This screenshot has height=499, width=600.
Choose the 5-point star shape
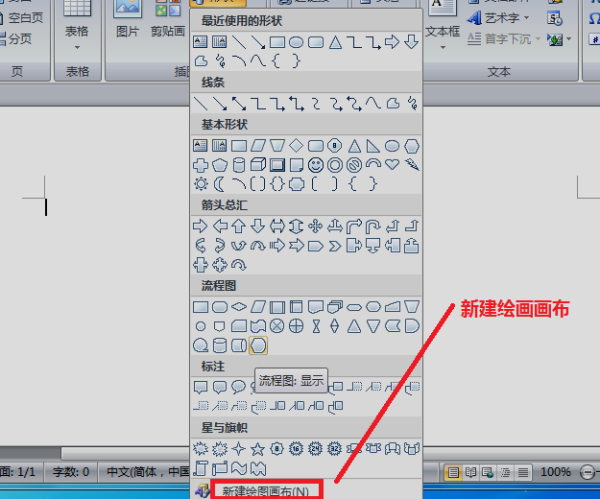[258, 448]
